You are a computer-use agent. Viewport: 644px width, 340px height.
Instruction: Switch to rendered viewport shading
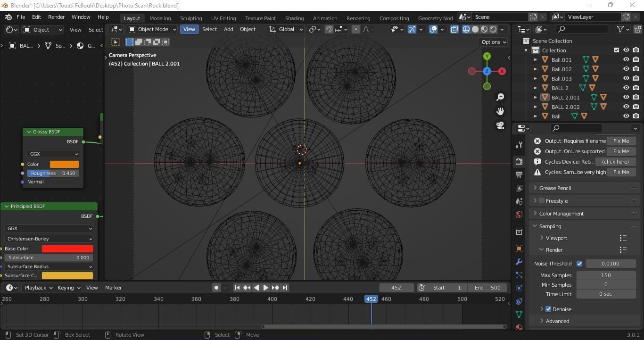493,29
